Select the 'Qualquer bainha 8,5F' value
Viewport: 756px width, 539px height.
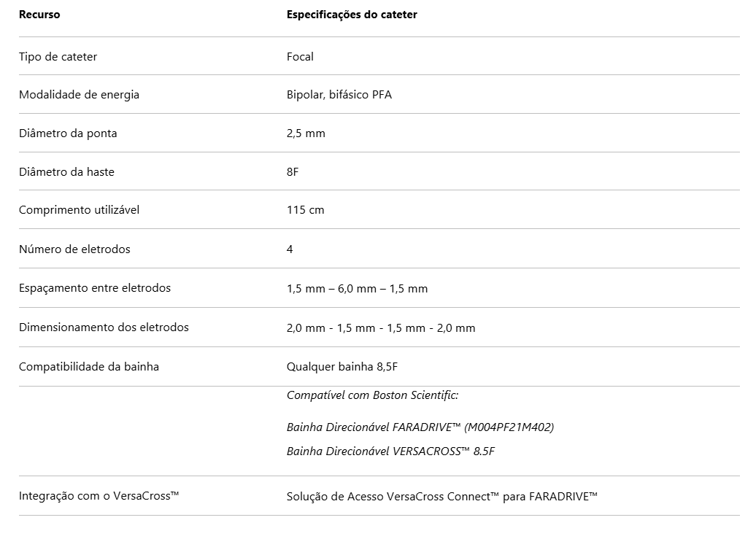(342, 366)
